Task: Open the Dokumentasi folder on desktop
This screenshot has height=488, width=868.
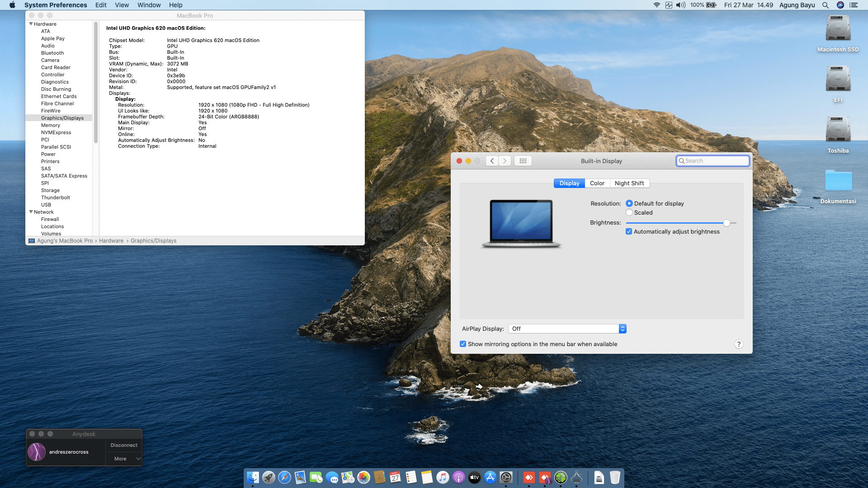Action: click(x=838, y=182)
